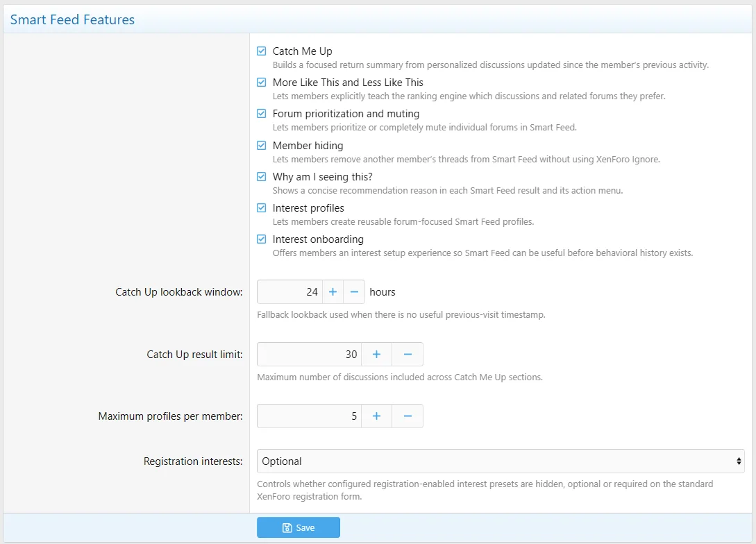Disable the Interest onboarding checkbox

261,239
